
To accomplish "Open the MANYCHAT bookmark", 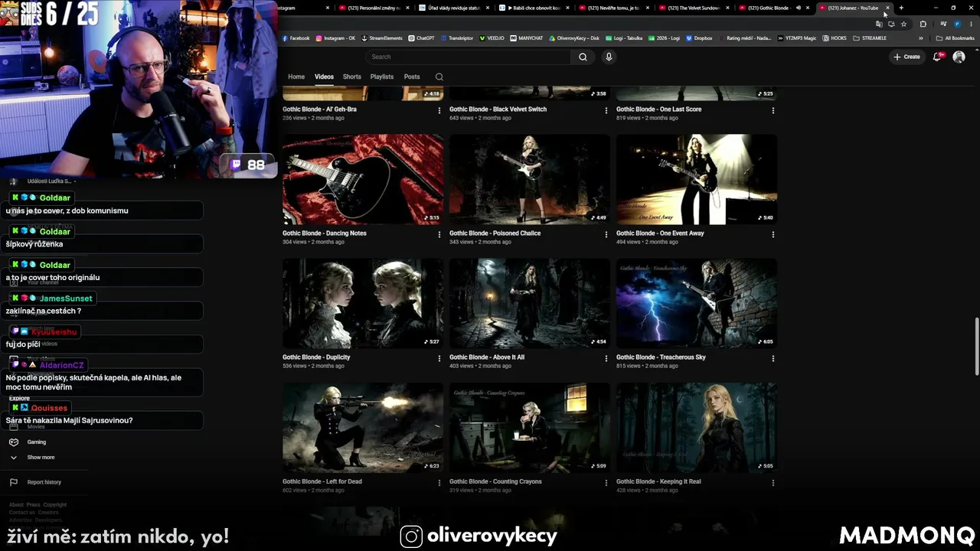I will (527, 38).
